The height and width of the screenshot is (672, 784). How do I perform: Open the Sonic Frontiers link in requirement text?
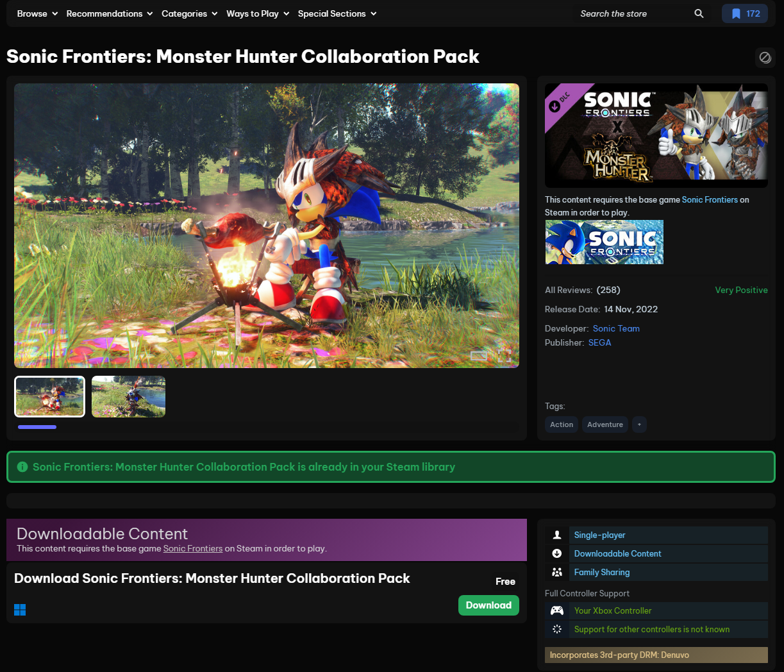710,199
